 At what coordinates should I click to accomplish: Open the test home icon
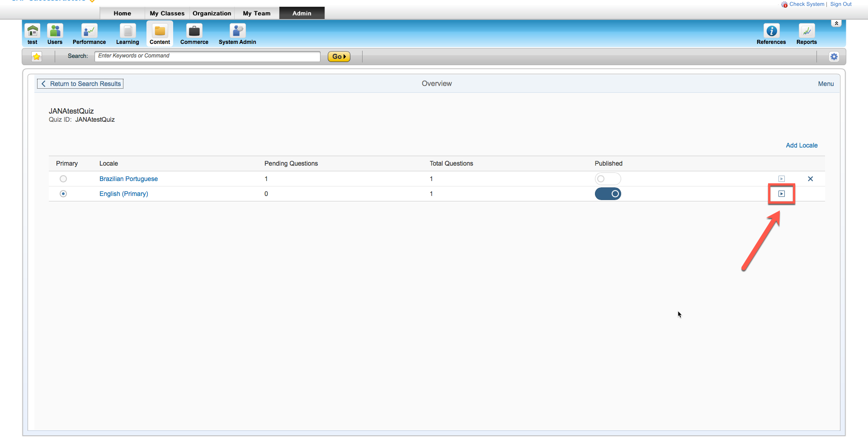pyautogui.click(x=33, y=31)
